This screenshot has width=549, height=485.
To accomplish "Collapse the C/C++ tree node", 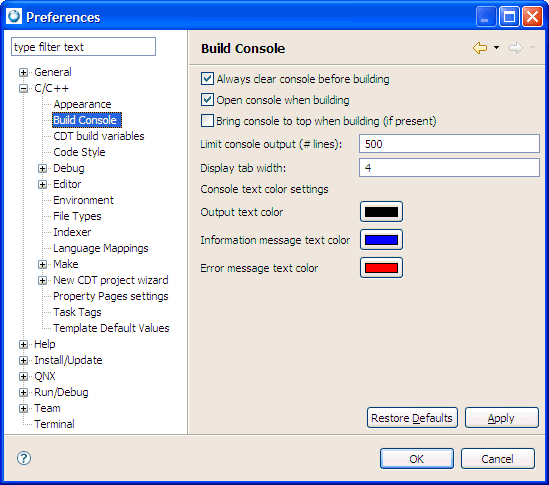I will click(23, 89).
